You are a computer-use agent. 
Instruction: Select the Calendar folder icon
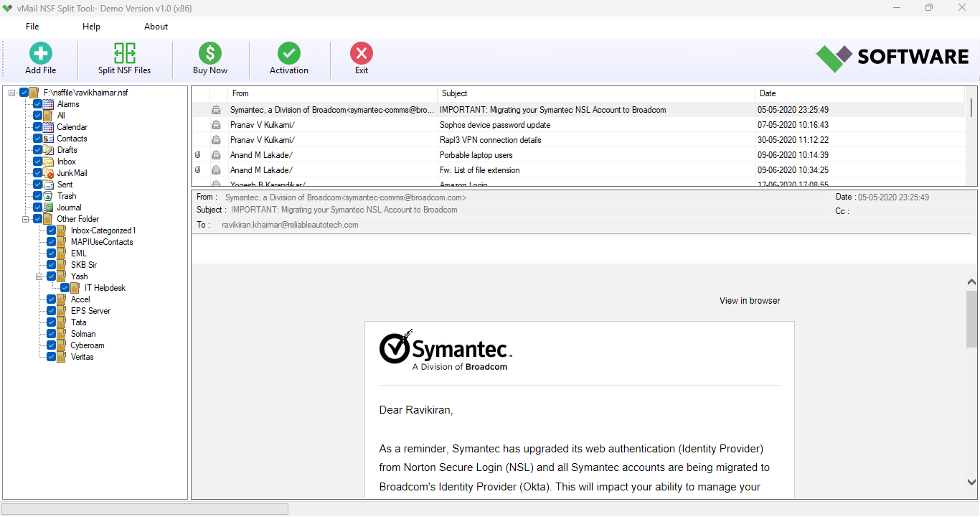(49, 127)
